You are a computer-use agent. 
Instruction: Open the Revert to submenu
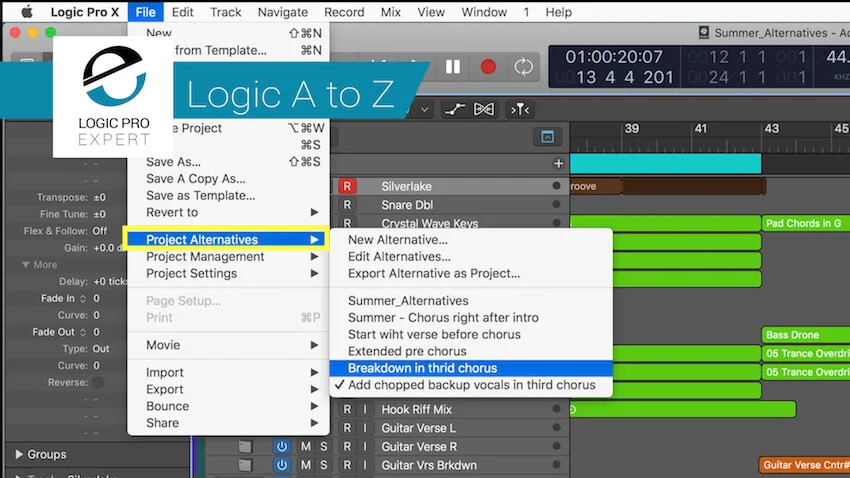click(228, 212)
